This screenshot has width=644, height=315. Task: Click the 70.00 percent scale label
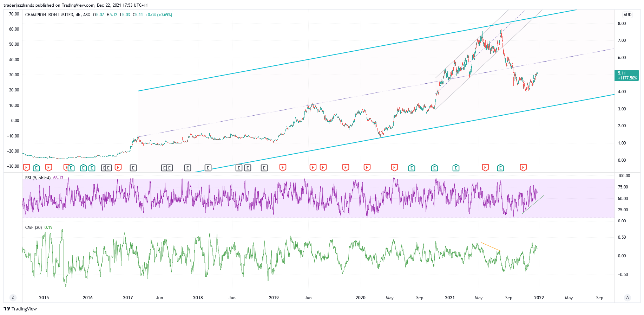(x=14, y=14)
